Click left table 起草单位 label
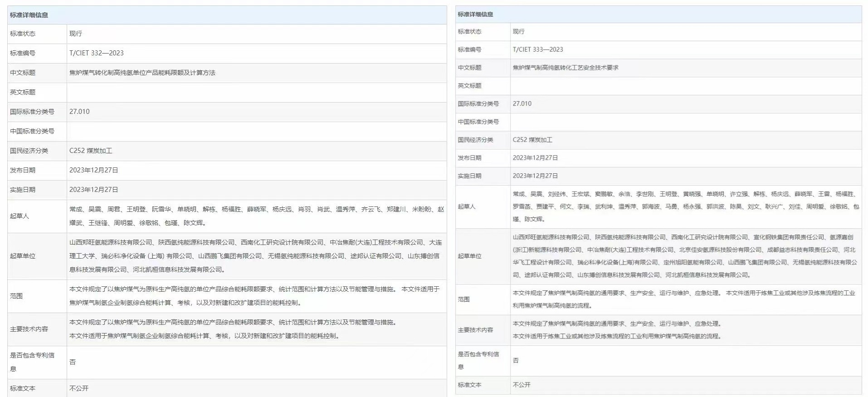Screen dimensions: 868x397 pos(23,256)
